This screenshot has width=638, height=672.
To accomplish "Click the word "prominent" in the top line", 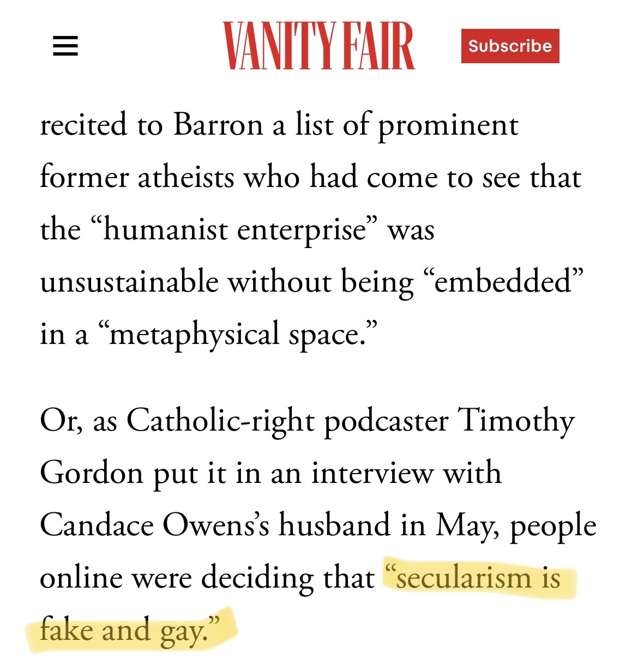I will coord(448,126).
